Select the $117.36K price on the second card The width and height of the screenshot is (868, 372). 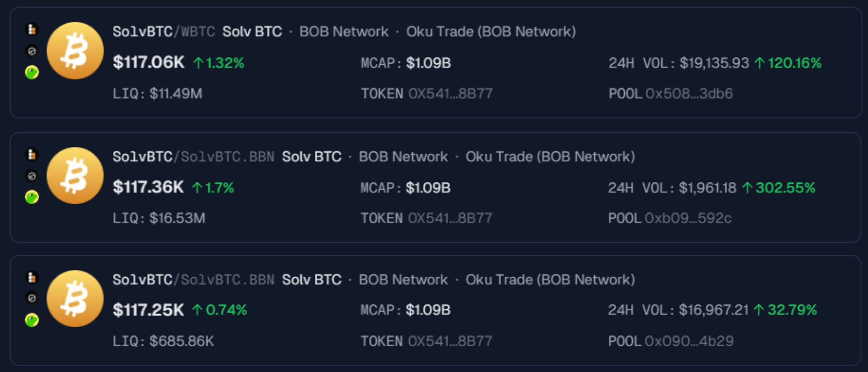point(148,187)
